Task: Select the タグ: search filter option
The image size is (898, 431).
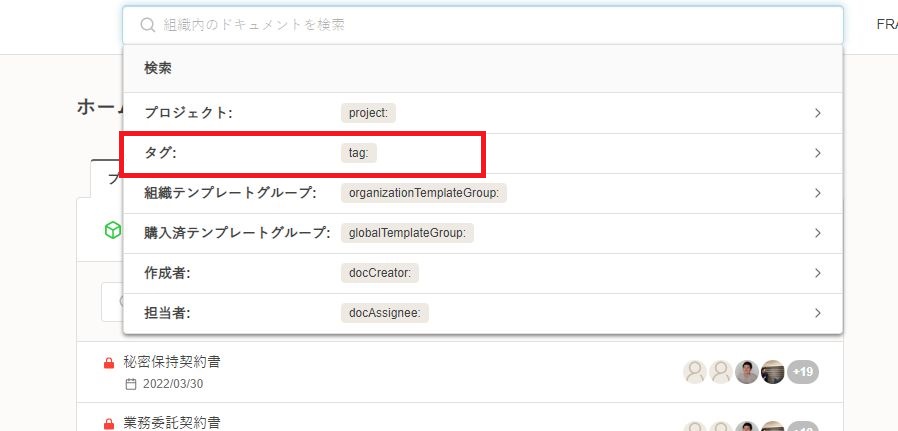Action: 160,153
